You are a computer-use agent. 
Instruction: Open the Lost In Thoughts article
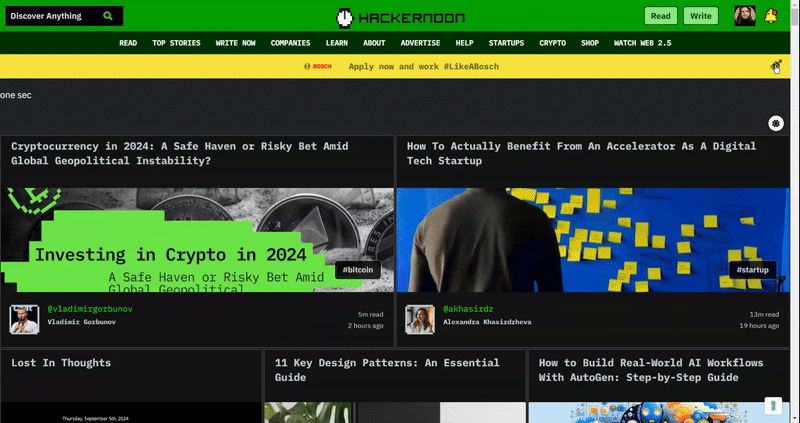tap(61, 363)
